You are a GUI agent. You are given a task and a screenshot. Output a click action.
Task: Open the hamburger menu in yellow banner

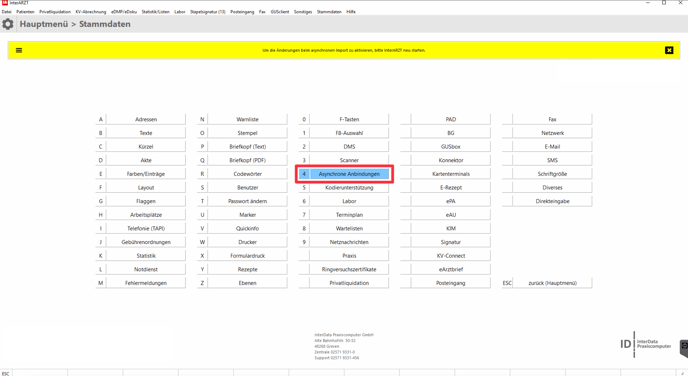click(x=19, y=50)
